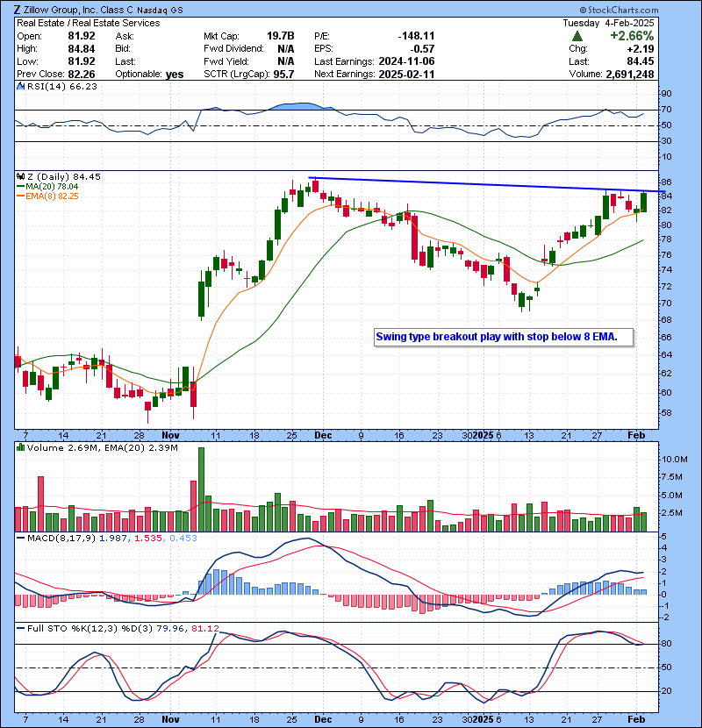Click the bold Z ticker symbol in the title
The width and height of the screenshot is (702, 728).
(18, 10)
